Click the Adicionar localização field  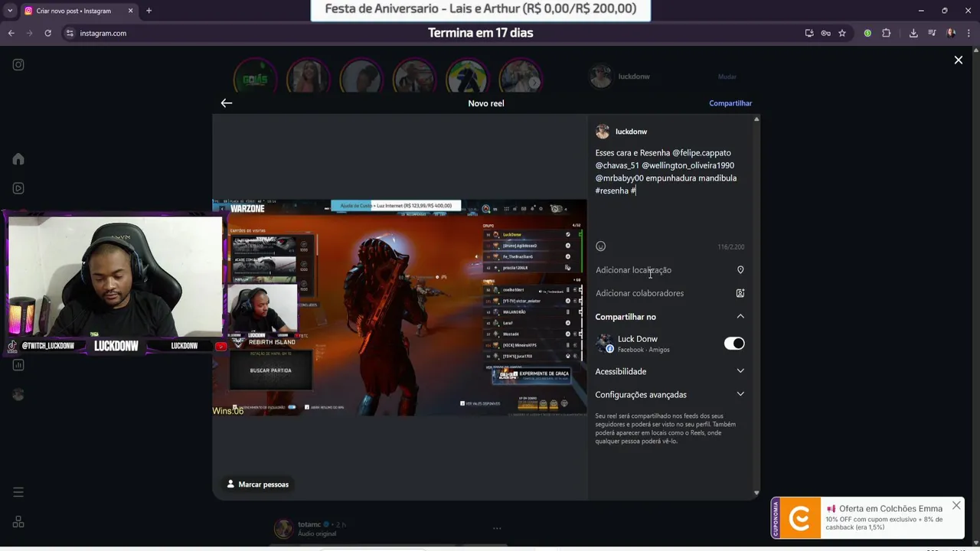(x=670, y=270)
